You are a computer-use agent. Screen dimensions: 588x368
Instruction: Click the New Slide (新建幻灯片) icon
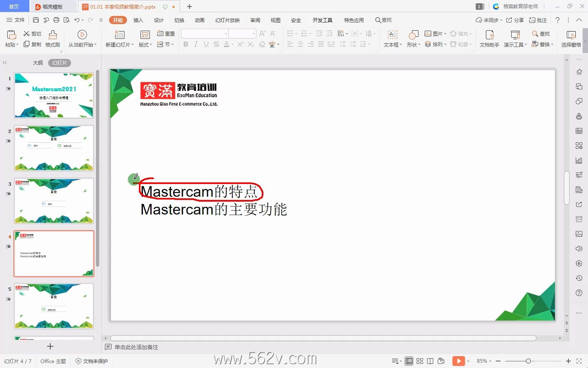point(120,35)
